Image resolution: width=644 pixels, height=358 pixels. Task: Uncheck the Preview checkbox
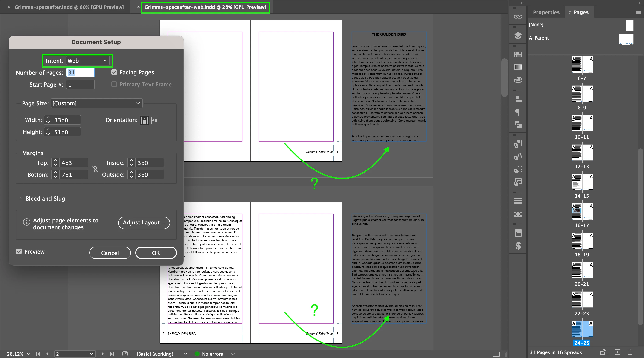(19, 251)
